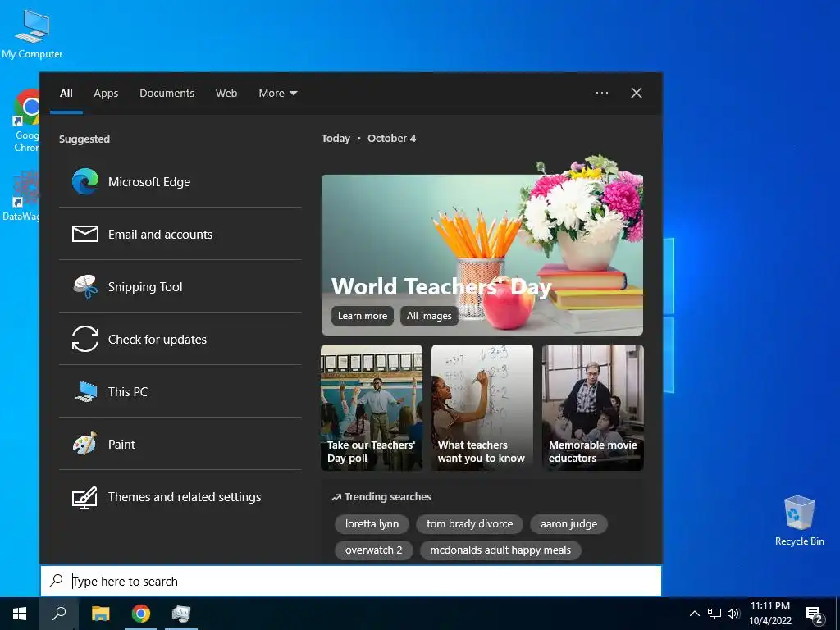Click the Trending searches heading
The width and height of the screenshot is (840, 630).
[x=381, y=496]
